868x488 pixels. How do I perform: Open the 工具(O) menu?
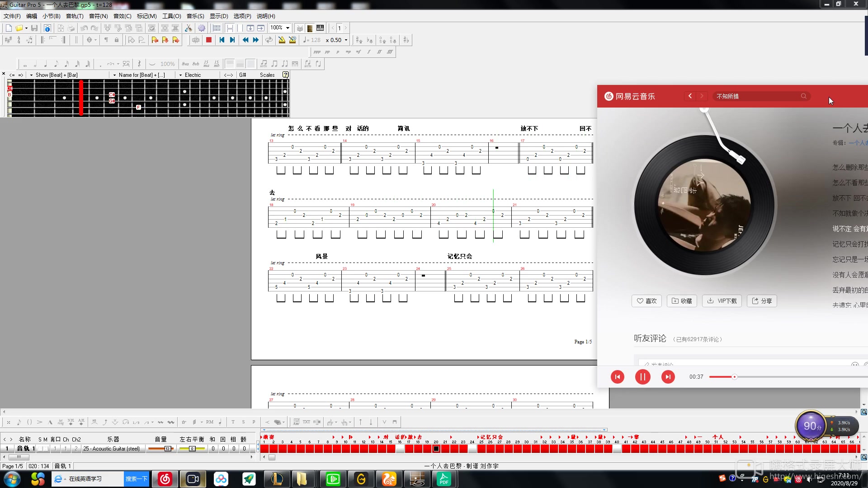point(171,16)
